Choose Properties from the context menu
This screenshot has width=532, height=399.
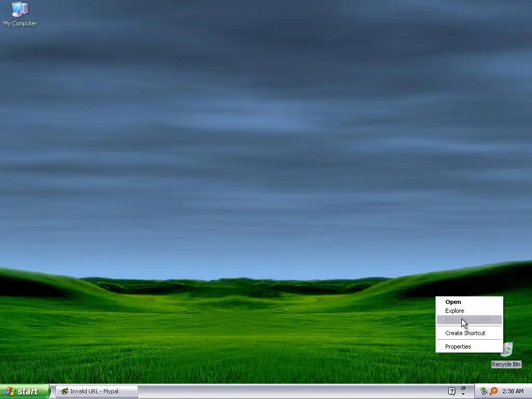coord(469,347)
